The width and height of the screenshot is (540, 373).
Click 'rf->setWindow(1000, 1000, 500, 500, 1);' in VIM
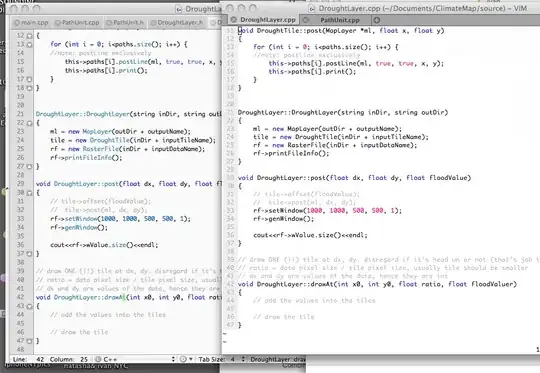(328, 210)
